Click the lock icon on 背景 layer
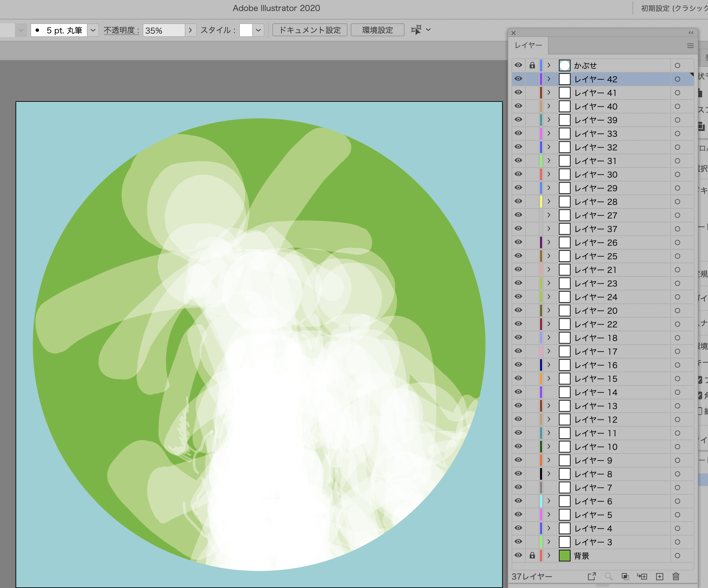This screenshot has width=708, height=588. [x=532, y=555]
